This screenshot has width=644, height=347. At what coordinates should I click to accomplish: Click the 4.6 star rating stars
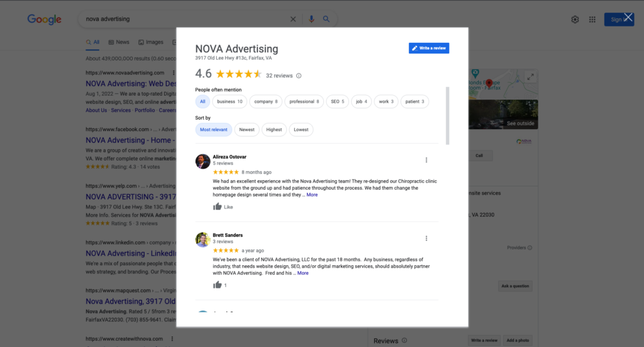(x=238, y=74)
